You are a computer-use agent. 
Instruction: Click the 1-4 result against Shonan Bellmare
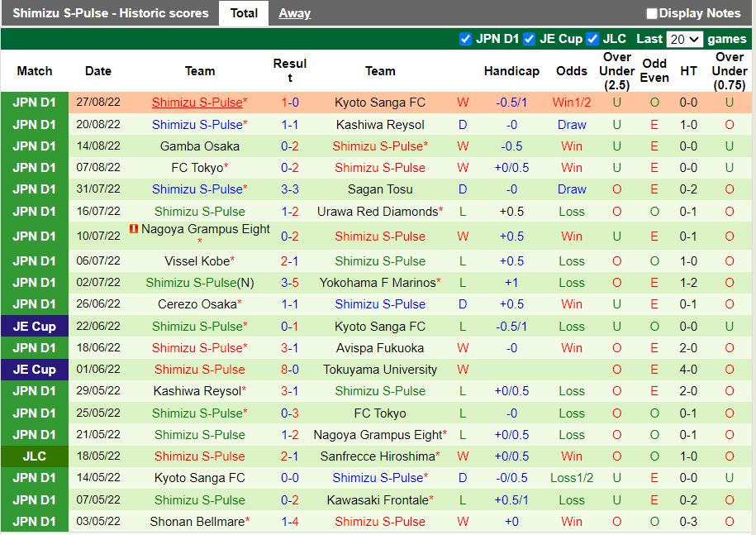pyautogui.click(x=290, y=522)
